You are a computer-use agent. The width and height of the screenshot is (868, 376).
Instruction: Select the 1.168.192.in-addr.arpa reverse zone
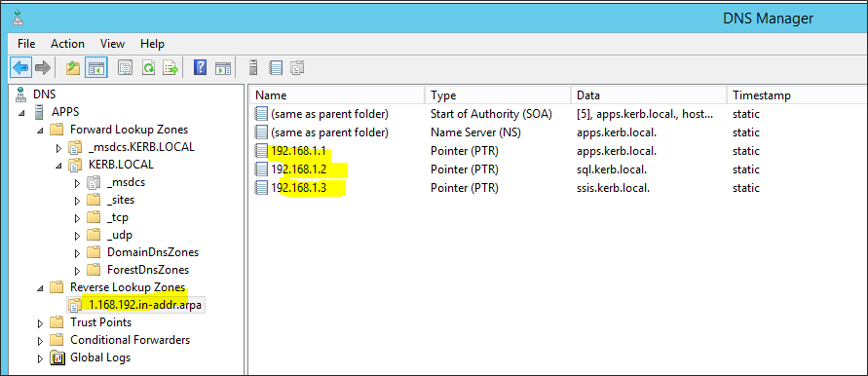pyautogui.click(x=144, y=305)
